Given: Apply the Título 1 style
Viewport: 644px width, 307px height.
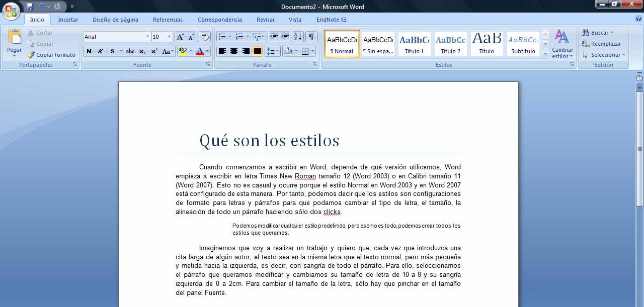Looking at the screenshot, I should click(x=414, y=44).
